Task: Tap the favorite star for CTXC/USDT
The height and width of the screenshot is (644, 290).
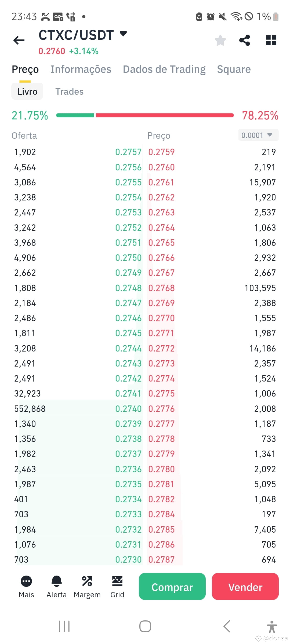Action: point(220,40)
